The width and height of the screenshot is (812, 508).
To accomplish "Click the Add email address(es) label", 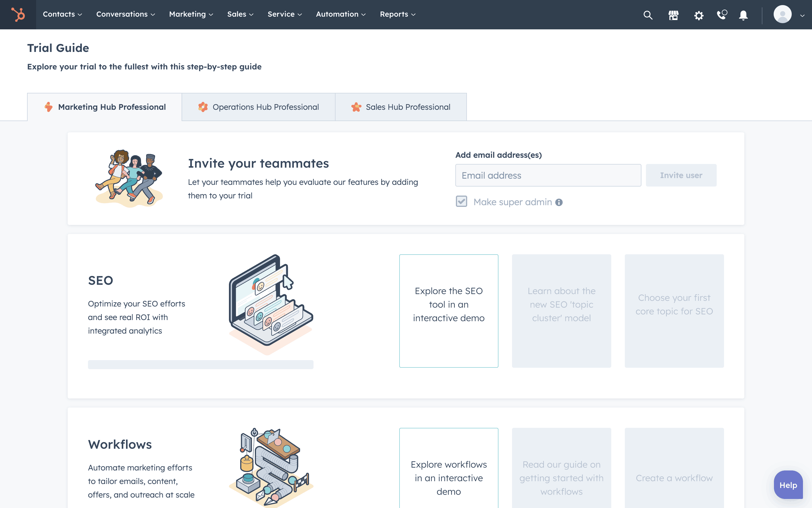I will tap(498, 155).
